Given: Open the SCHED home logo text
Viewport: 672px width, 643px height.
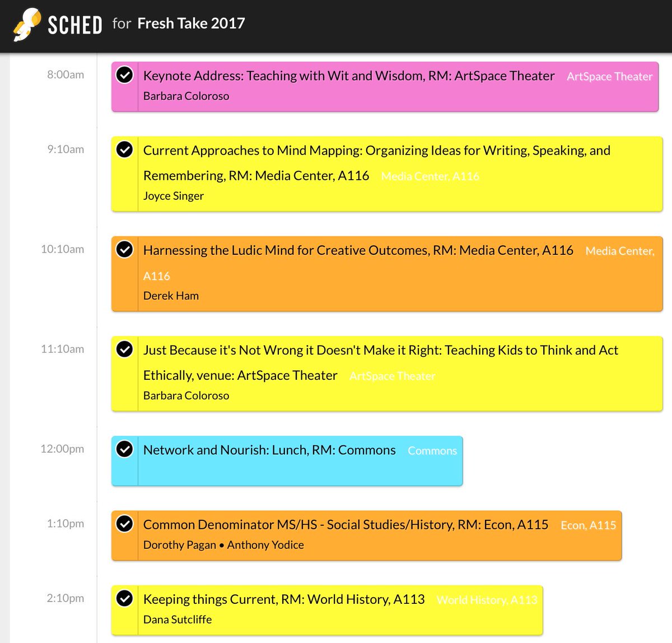Looking at the screenshot, I should pos(74,25).
